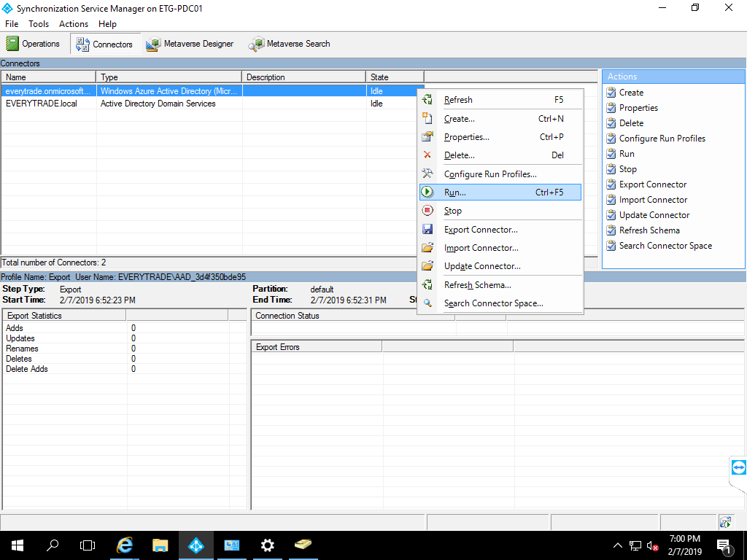Open the Help menu
Screen dimensions: 747x560
tap(108, 24)
